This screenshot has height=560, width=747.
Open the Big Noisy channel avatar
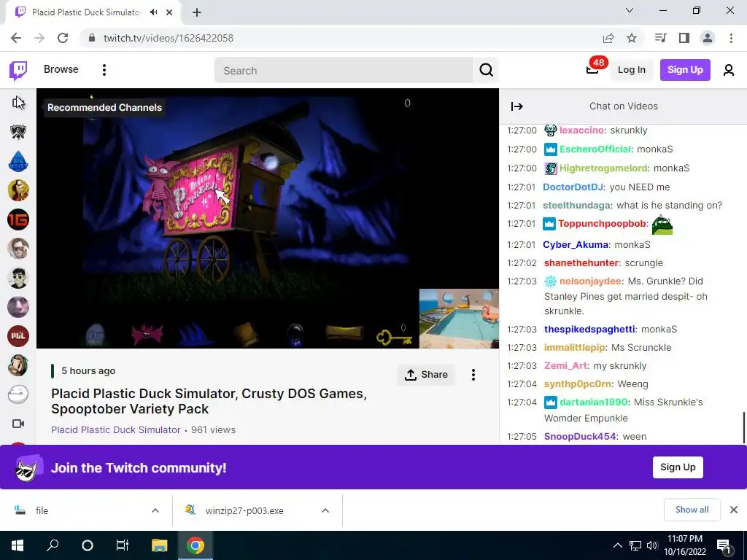[x=18, y=161]
